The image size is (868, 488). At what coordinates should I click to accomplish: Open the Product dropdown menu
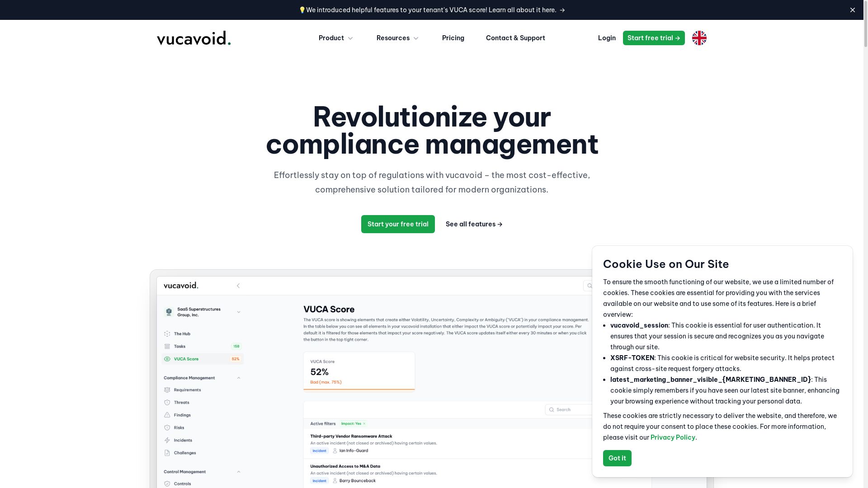point(335,38)
